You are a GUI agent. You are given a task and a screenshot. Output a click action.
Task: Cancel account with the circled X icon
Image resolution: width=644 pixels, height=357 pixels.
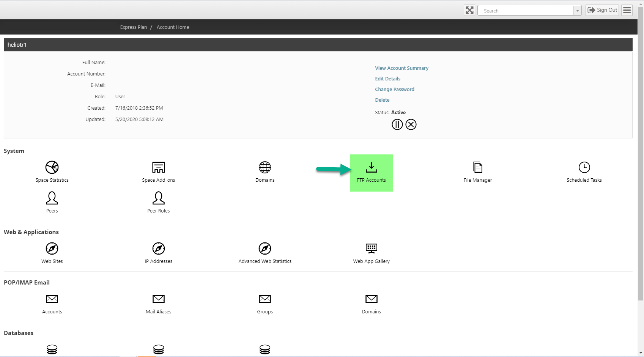click(411, 124)
